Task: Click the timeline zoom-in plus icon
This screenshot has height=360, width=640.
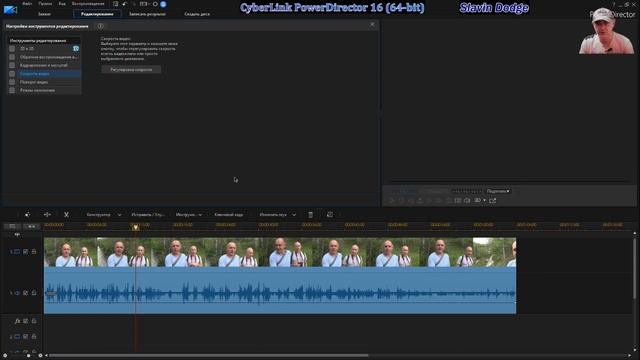Action: point(40,356)
